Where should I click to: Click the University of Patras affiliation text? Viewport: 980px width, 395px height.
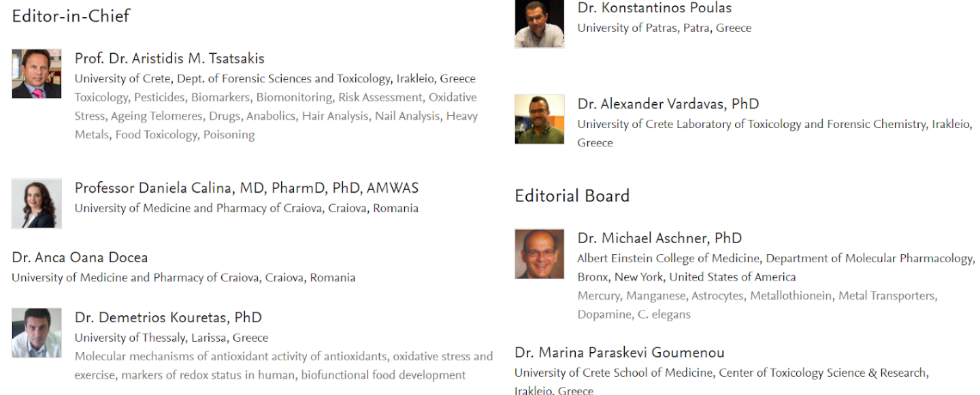(x=664, y=28)
